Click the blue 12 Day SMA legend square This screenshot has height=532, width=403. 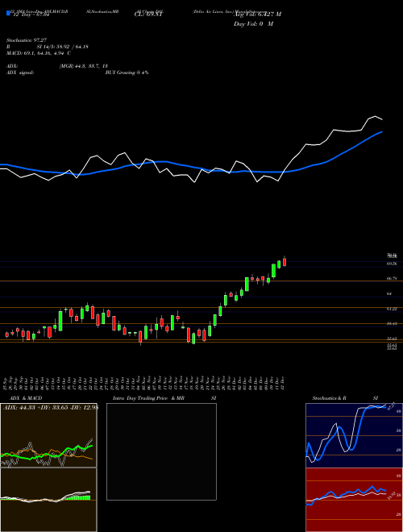tap(8, 14)
